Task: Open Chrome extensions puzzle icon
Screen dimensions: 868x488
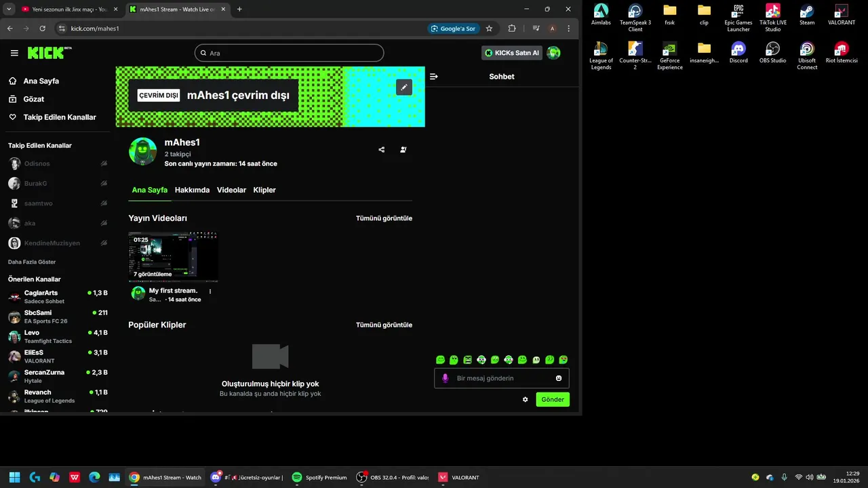Action: click(512, 28)
